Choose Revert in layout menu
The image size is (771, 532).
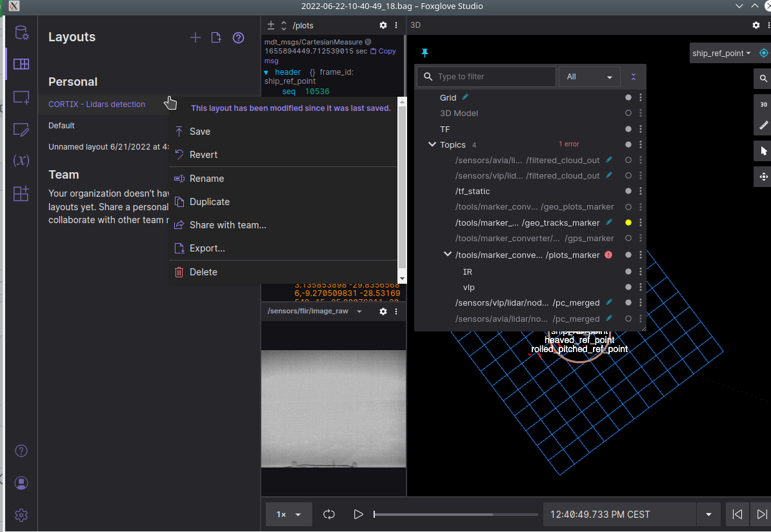pos(283,154)
